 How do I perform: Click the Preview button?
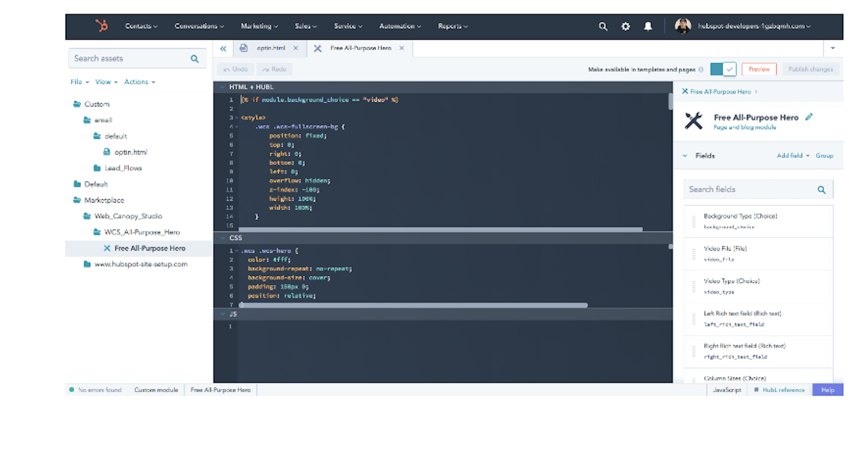click(759, 69)
